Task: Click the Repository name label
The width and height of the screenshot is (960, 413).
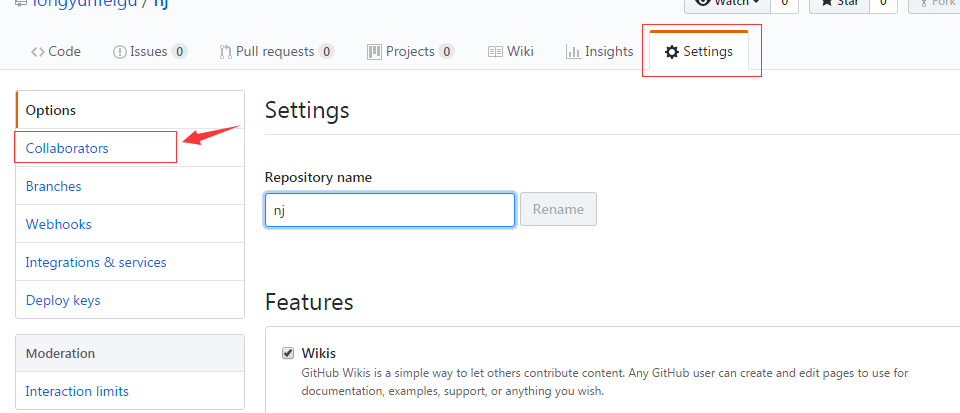Action: pos(318,177)
